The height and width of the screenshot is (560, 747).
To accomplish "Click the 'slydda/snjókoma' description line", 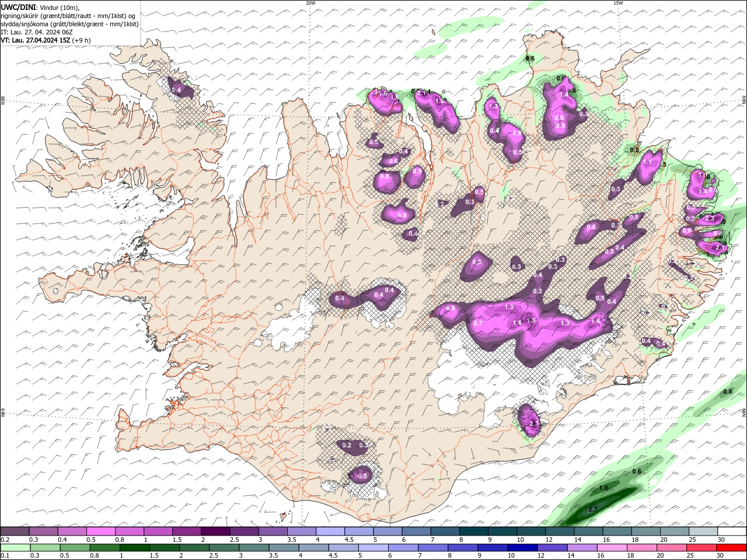I will 69,24.
